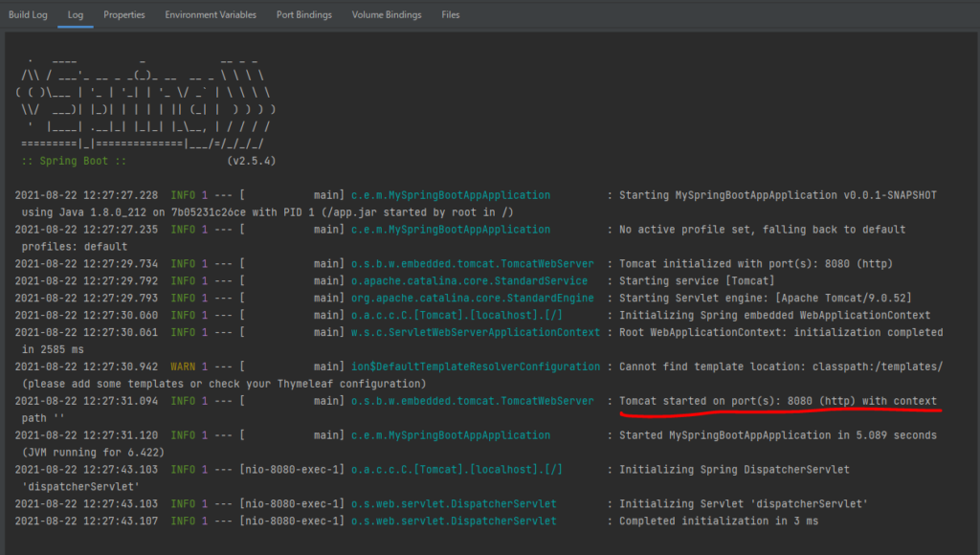
Task: Click the 'Completed initialization in 3 ms' message
Action: [x=718, y=522]
